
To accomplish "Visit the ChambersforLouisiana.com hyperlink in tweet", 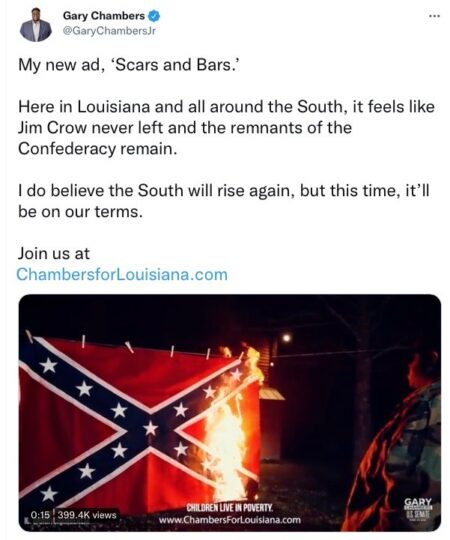I will (122, 274).
